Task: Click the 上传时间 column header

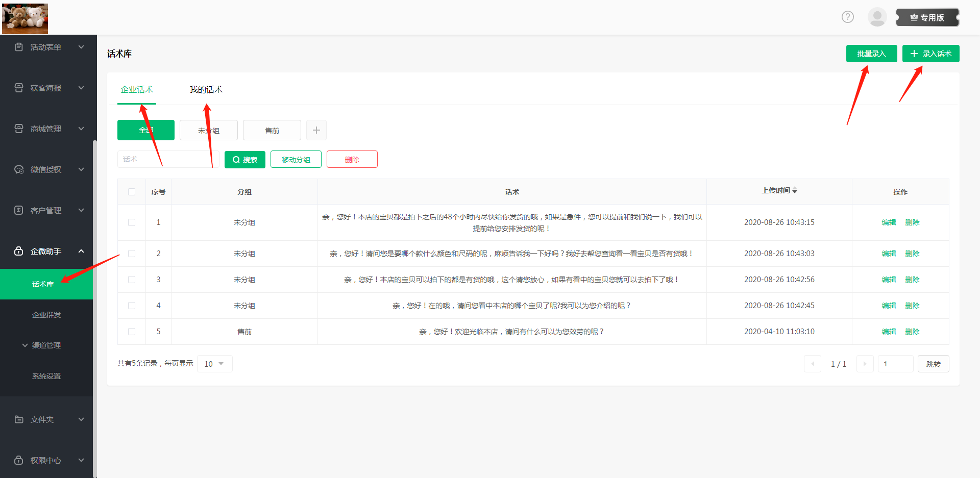Action: pos(779,191)
